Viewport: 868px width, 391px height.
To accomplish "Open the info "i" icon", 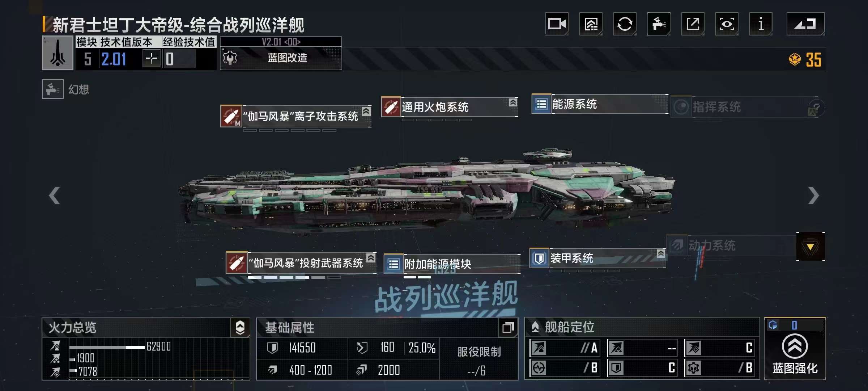I will (x=761, y=24).
